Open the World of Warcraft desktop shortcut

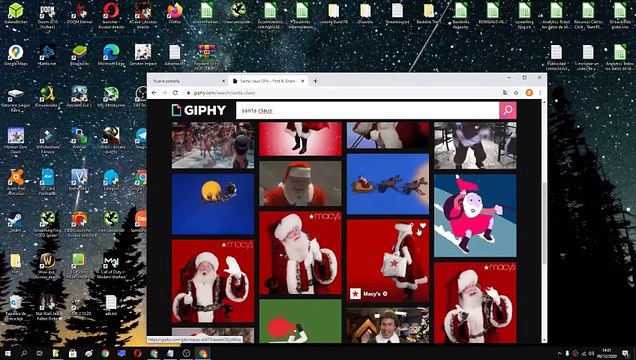point(47,266)
